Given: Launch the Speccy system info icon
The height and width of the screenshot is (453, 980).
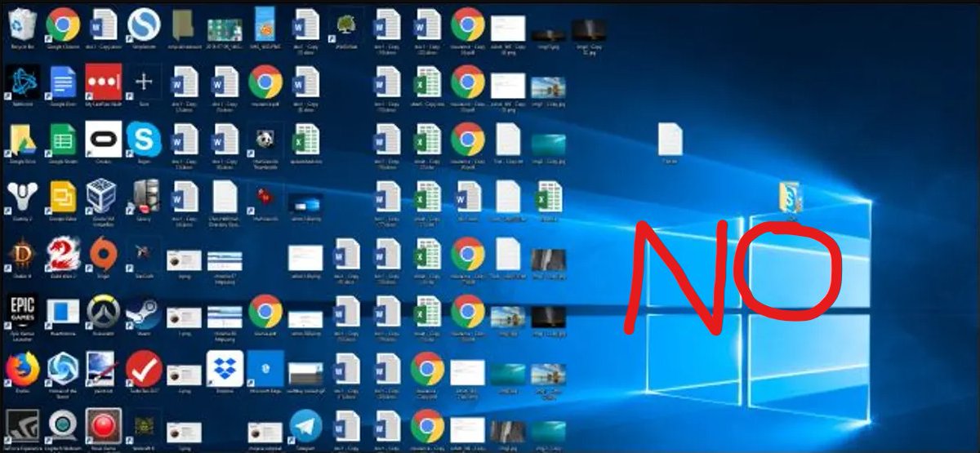Looking at the screenshot, I should click(143, 197).
